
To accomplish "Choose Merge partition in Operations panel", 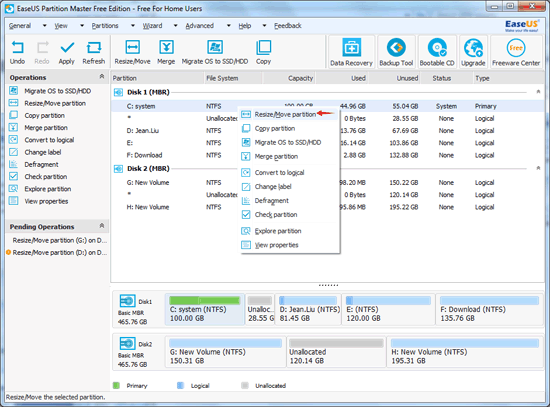I will click(38, 128).
